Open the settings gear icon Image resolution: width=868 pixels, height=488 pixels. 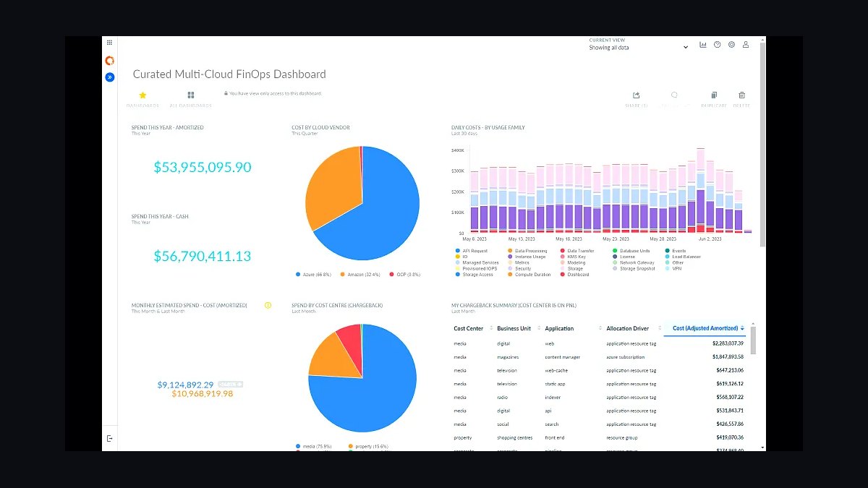731,45
